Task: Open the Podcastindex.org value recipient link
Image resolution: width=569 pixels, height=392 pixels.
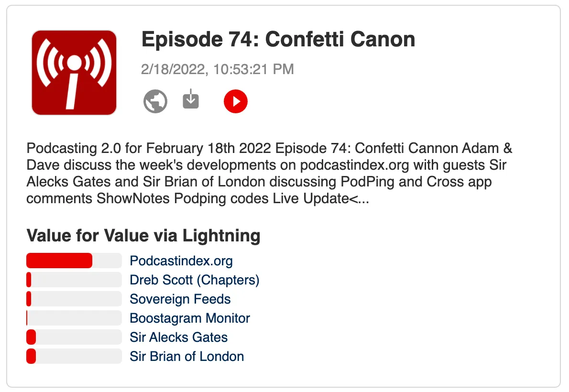Action: point(181,261)
